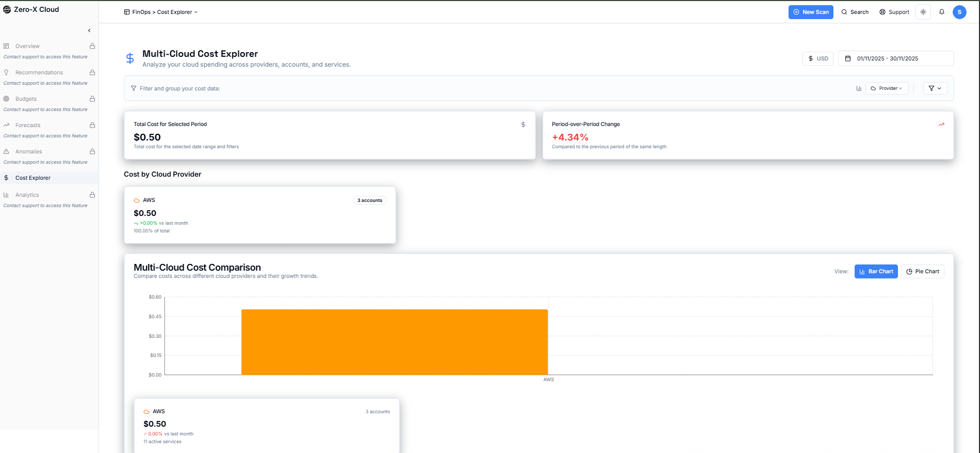Click the trend arrow on Period-over-Period card
Viewport: 980px width, 453px height.
pos(941,124)
